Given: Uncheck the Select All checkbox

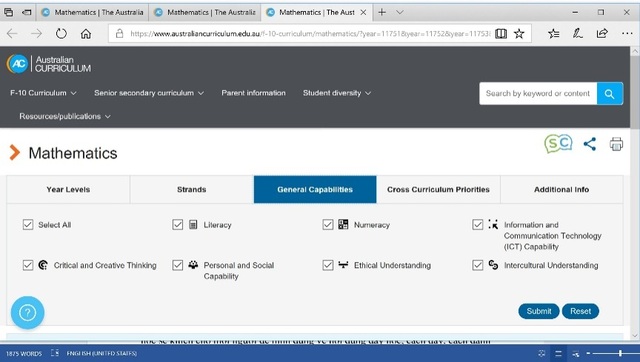Looking at the screenshot, I should [x=28, y=224].
